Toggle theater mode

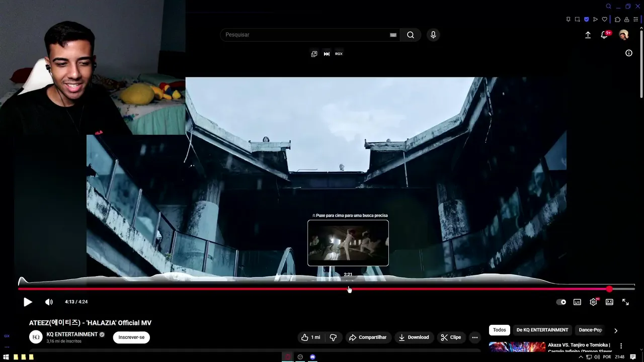609,302
